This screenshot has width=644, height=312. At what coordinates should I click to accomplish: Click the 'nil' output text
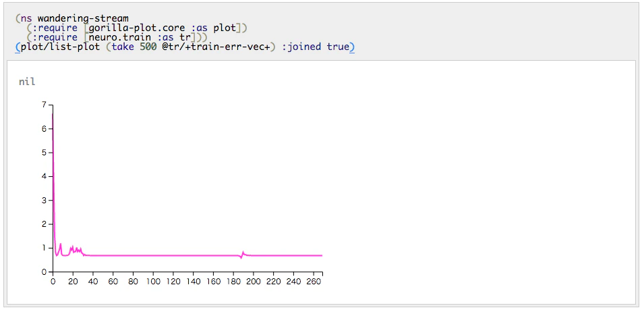click(x=27, y=82)
